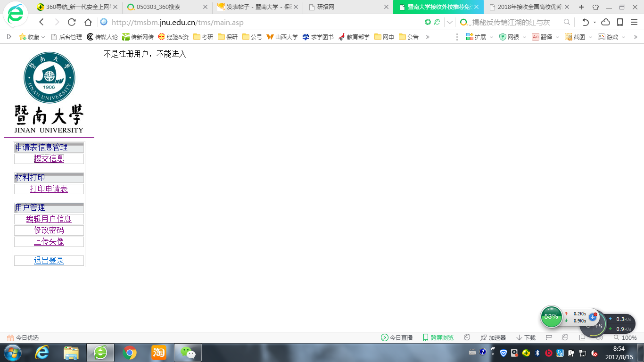644x362 pixels.
Task: Close the 研招网 tab
Action: click(x=387, y=7)
